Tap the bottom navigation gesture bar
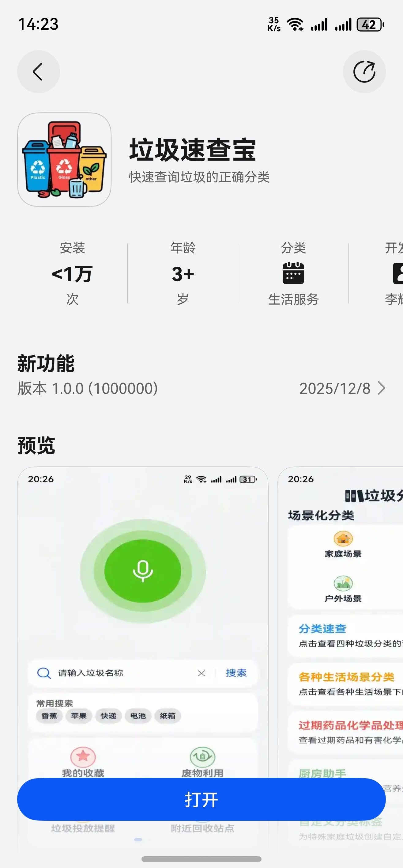Viewport: 403px width, 868px height. [x=201, y=859]
